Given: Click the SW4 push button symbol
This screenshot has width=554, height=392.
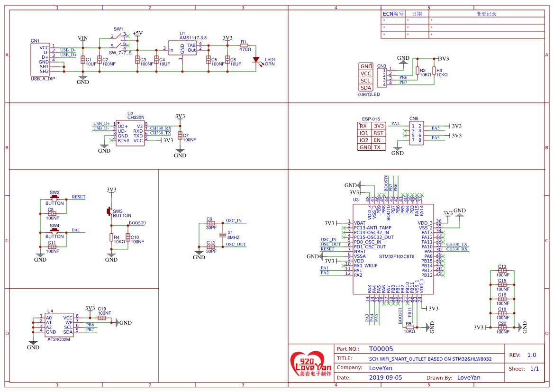Looking at the screenshot, I should (54, 230).
